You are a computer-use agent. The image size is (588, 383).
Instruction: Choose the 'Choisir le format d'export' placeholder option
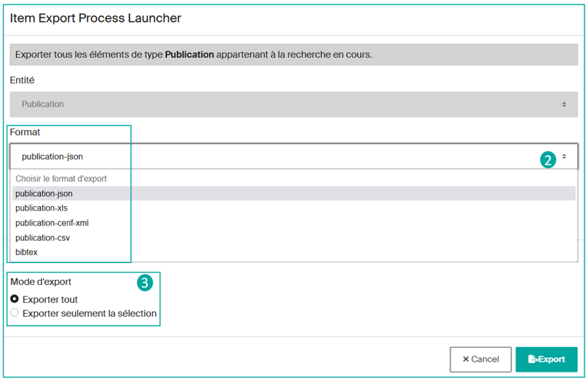[61, 179]
